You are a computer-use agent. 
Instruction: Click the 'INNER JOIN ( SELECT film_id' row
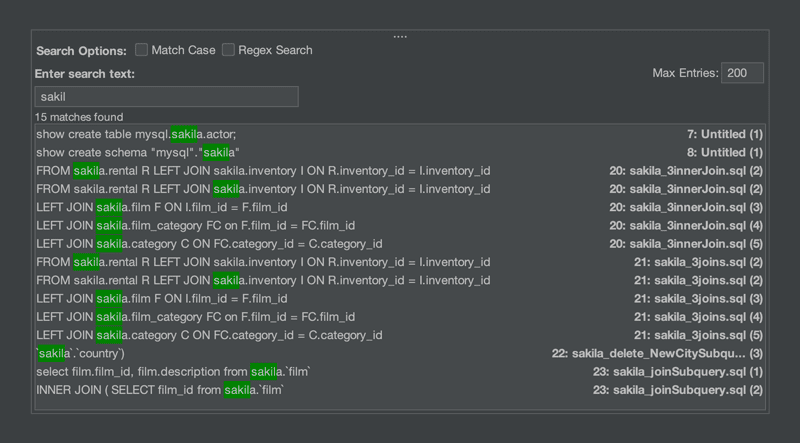pos(160,390)
